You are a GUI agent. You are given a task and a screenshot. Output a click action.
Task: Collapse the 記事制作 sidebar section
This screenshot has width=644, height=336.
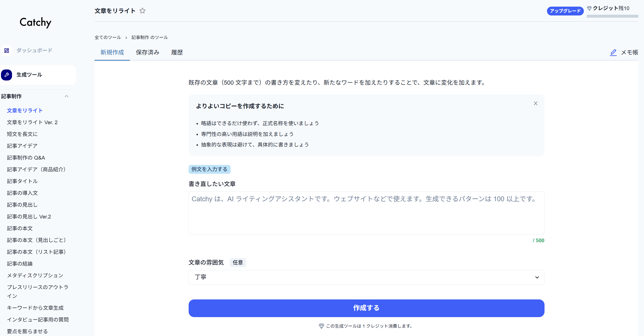pos(67,96)
